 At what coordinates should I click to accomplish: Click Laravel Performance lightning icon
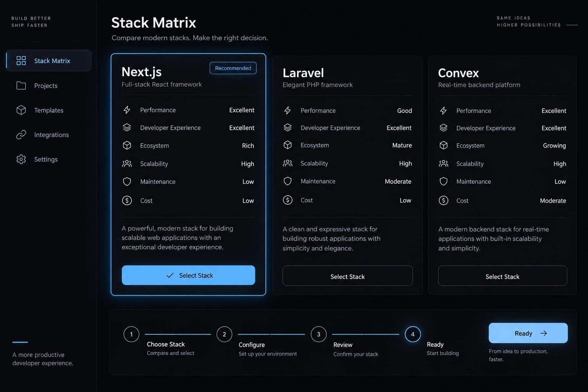(287, 111)
